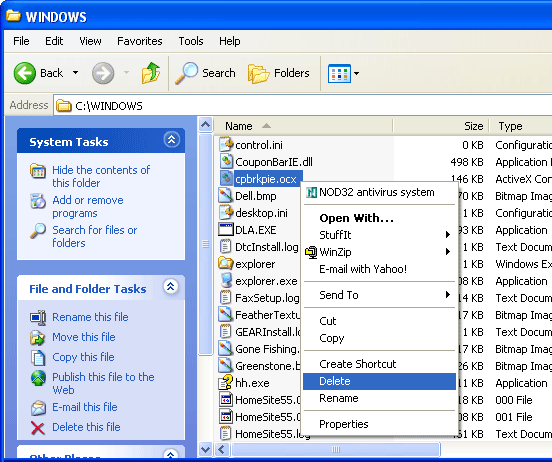Select the explorer.exe file icon
The width and height of the screenshot is (552, 462).
(x=226, y=281)
